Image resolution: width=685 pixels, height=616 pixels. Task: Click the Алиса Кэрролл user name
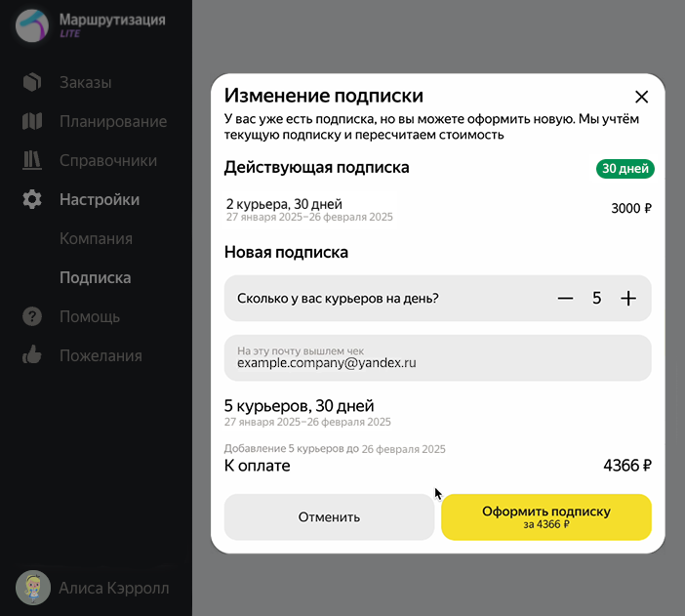click(113, 588)
